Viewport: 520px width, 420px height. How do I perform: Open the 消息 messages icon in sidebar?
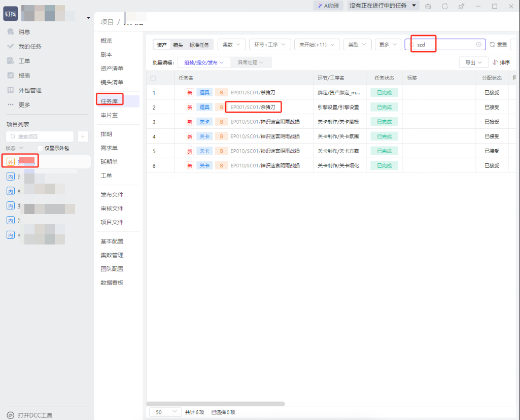[10, 32]
